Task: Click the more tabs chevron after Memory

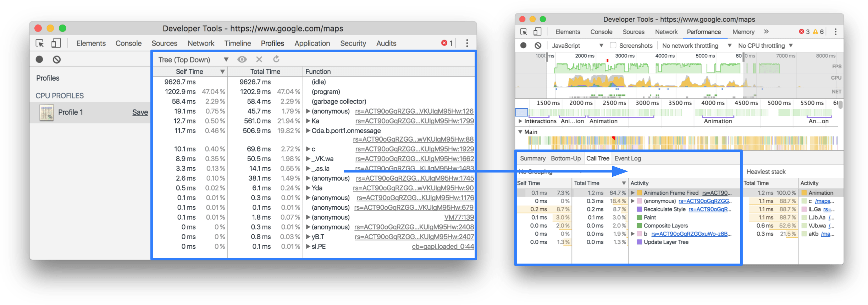Action: pyautogui.click(x=766, y=32)
